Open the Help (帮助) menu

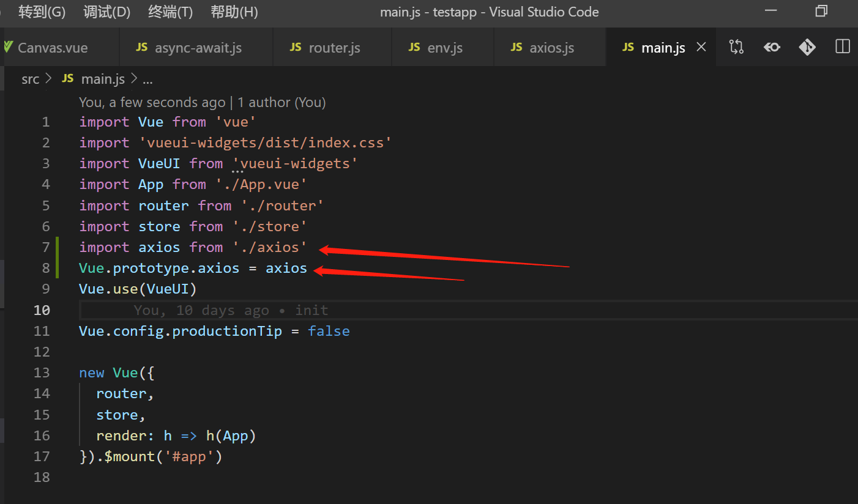pyautogui.click(x=234, y=12)
